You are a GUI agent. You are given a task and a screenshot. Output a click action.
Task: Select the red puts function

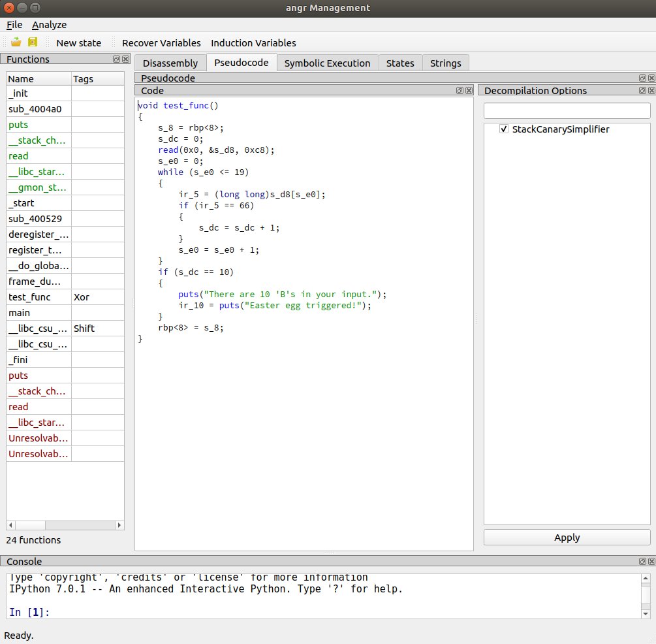pos(65,375)
